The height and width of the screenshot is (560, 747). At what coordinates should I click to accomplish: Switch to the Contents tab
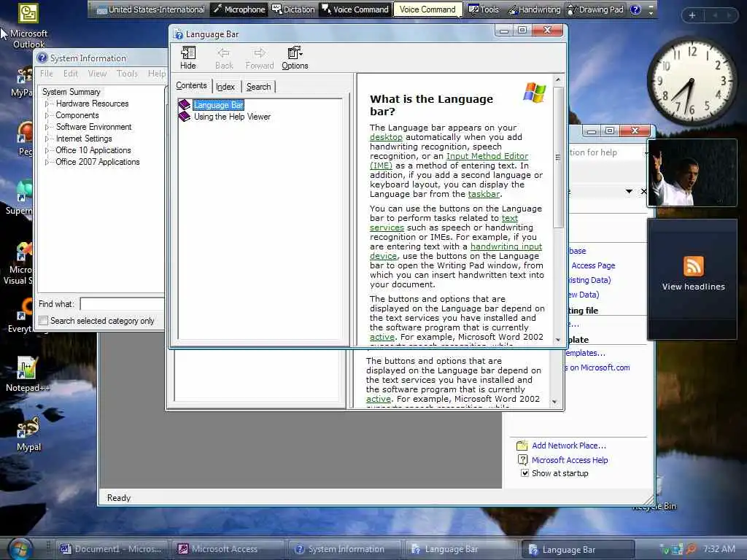click(x=191, y=86)
